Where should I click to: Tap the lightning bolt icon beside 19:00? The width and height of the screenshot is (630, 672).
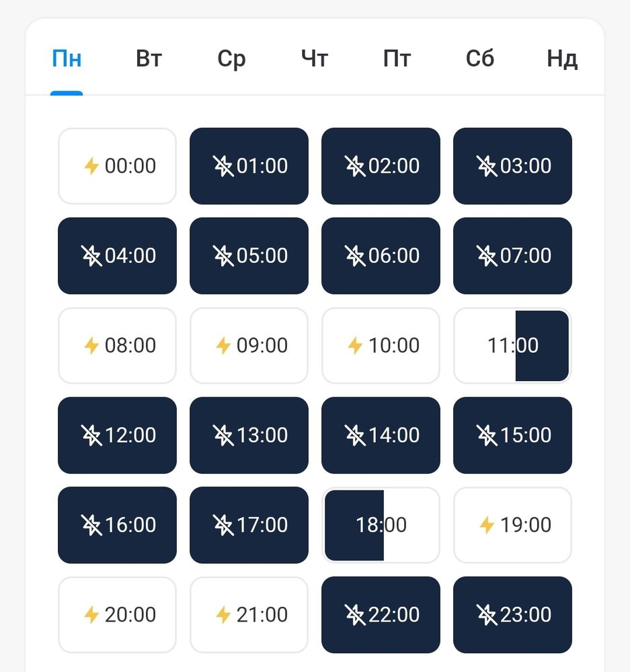coord(486,525)
